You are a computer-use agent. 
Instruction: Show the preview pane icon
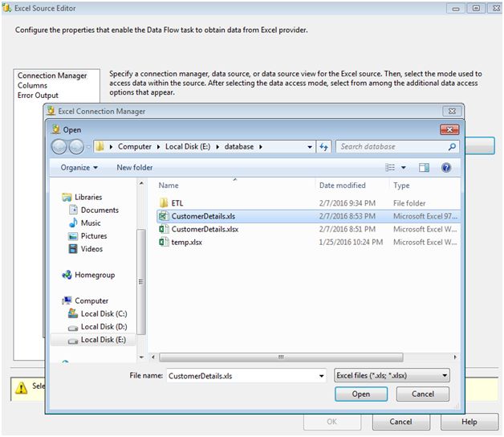click(424, 167)
